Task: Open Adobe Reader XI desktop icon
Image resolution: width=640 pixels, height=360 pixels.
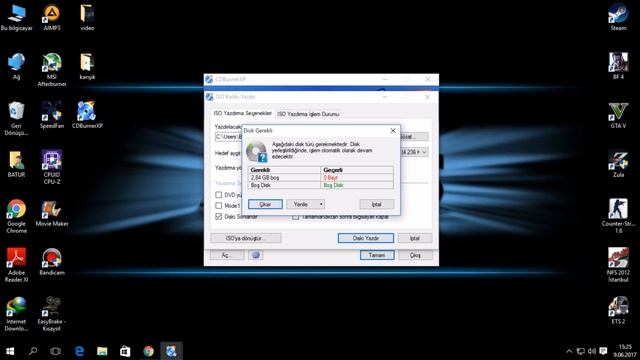Action: 16,265
